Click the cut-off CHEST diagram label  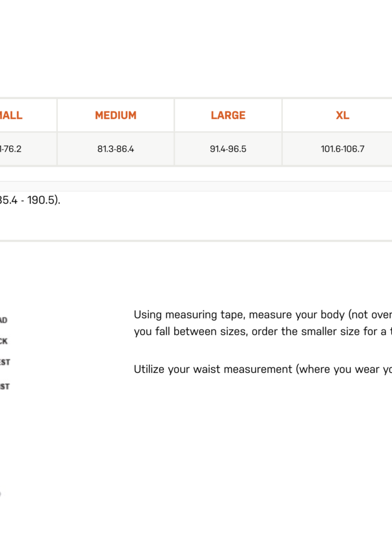[x=5, y=362]
